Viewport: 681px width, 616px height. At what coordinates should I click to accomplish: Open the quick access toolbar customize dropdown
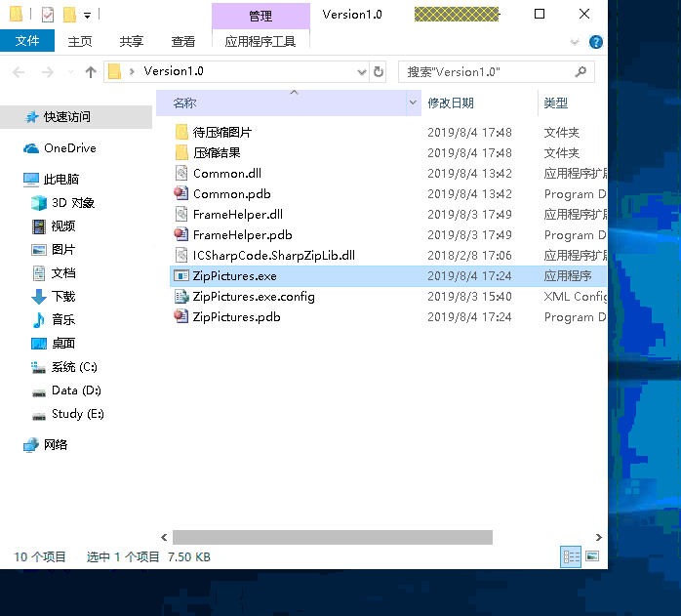[x=87, y=16]
